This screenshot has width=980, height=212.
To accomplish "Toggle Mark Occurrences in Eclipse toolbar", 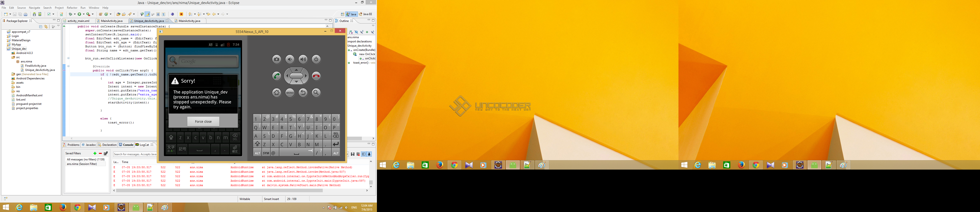I will coord(147,14).
